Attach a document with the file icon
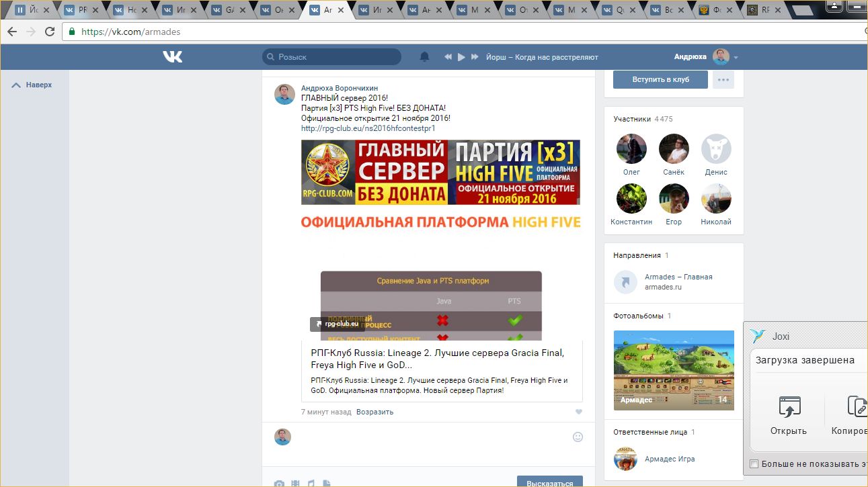Viewport: 868px width, 487px height. 326,484
